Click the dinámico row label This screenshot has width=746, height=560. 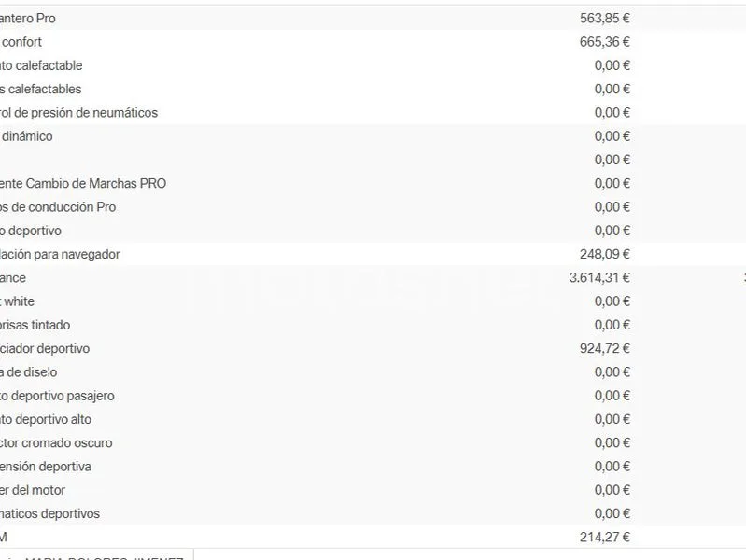(x=27, y=136)
